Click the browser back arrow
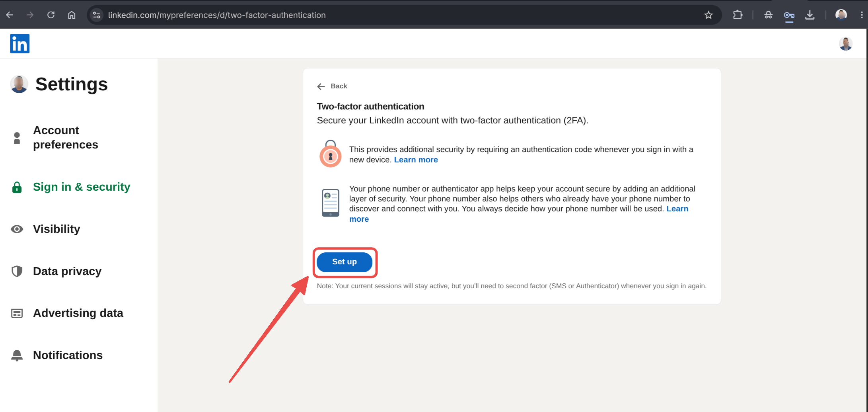The width and height of the screenshot is (868, 412). click(x=10, y=15)
